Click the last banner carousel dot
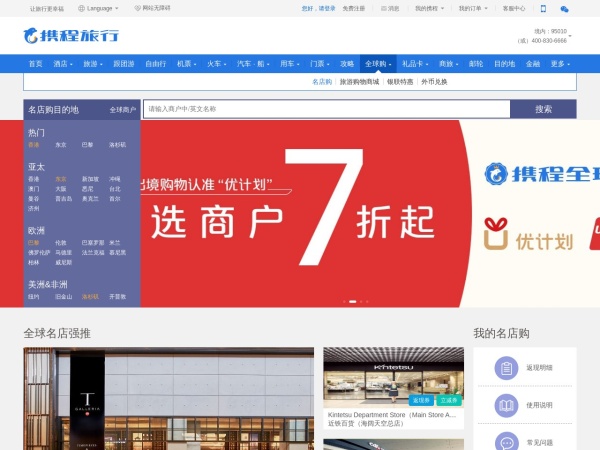The width and height of the screenshot is (600, 450). (367, 302)
